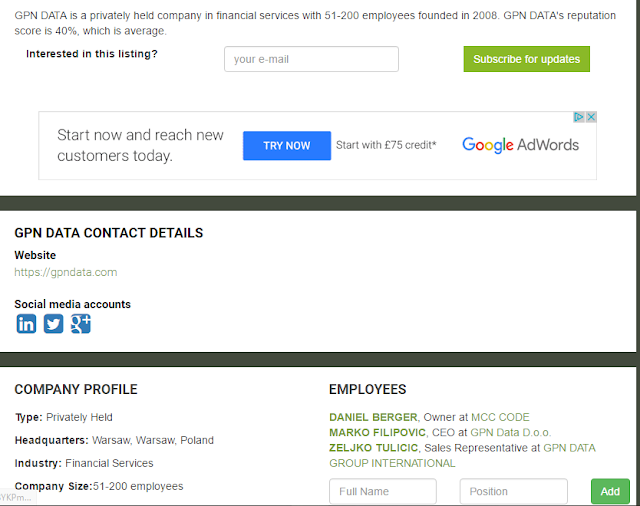Open the Google Plus social icon
This screenshot has height=506, width=640.
pos(80,324)
